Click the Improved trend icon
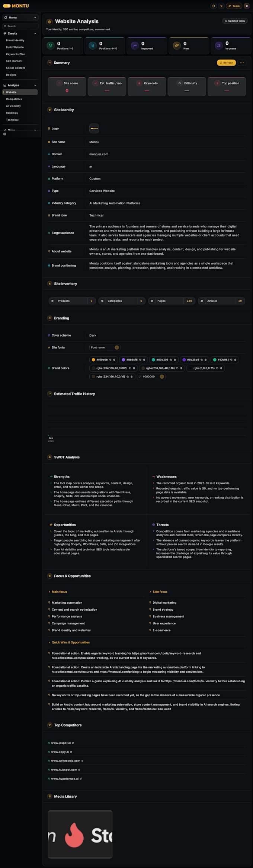The image size is (253, 868). [x=134, y=45]
